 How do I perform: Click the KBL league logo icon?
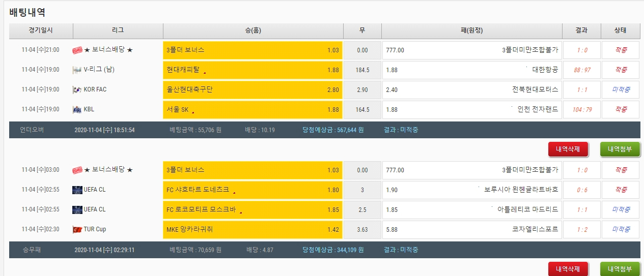click(x=77, y=109)
